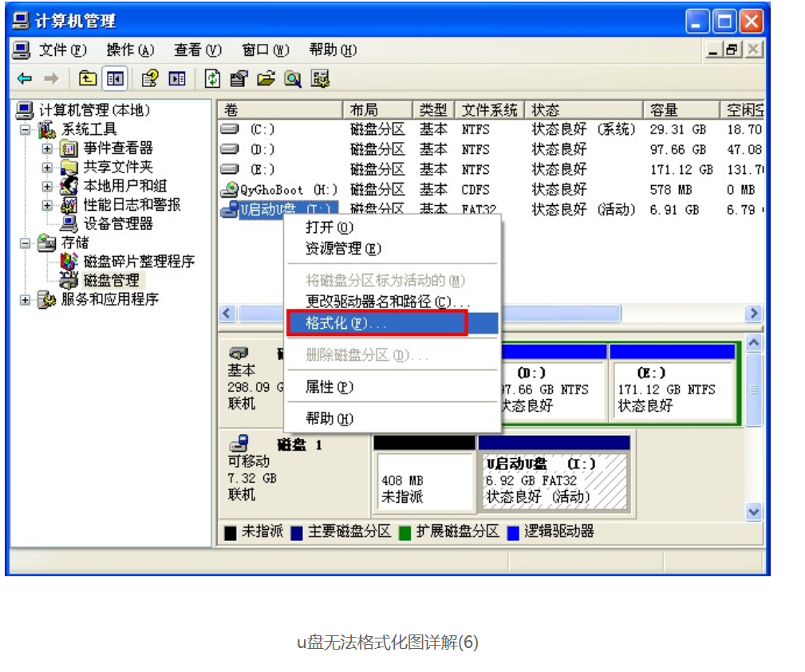Sort by the 文件系统 column header
The image size is (805, 672).
point(490,110)
